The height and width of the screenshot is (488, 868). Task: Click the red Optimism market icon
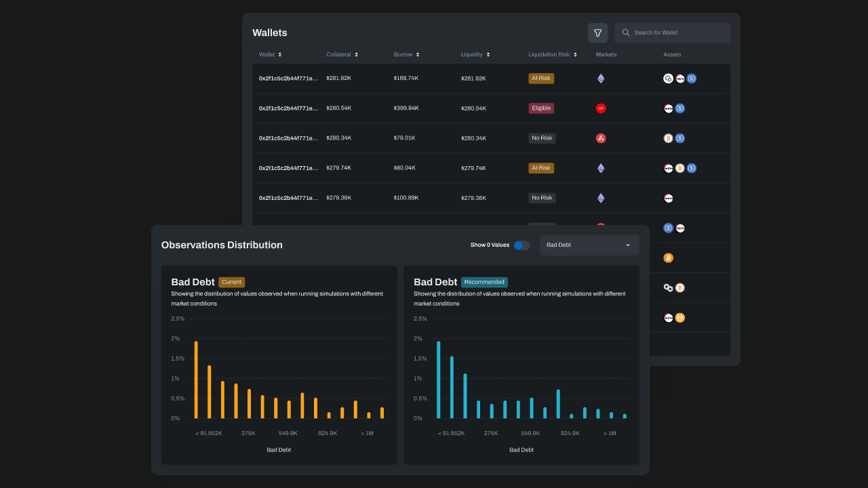(x=600, y=108)
